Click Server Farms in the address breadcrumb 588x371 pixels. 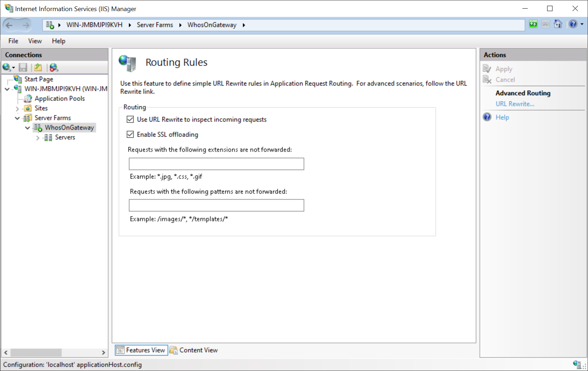155,25
